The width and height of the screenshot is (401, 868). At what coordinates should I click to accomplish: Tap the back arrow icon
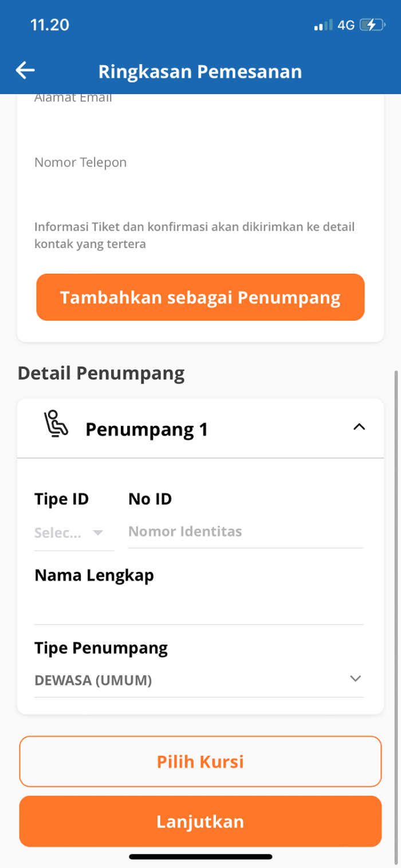tap(25, 70)
